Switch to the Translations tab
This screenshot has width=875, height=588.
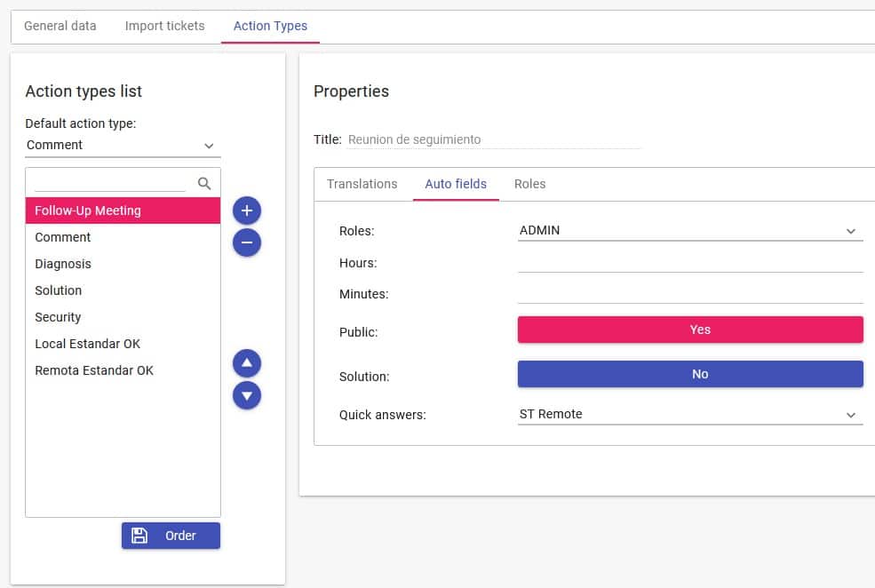[362, 184]
